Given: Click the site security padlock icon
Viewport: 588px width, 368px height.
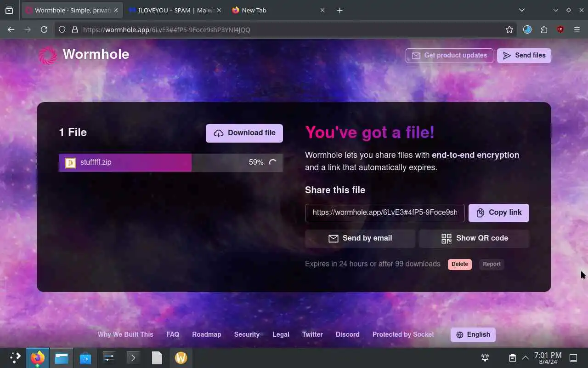Looking at the screenshot, I should (x=74, y=29).
